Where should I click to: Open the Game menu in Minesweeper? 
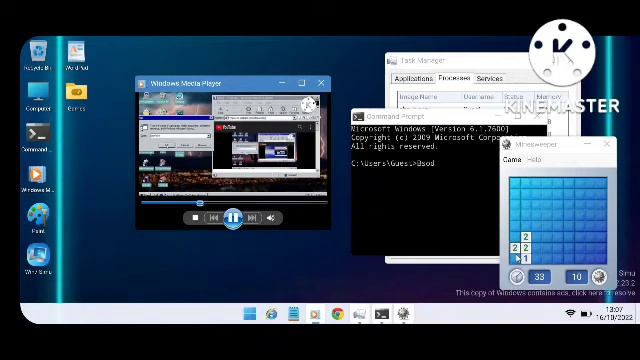coord(512,160)
